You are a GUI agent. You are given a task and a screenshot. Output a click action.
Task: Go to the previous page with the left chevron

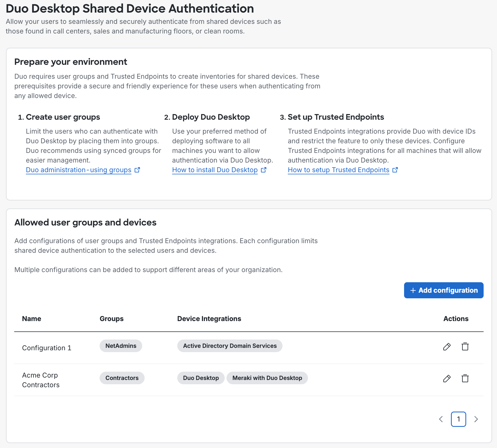[441, 419]
